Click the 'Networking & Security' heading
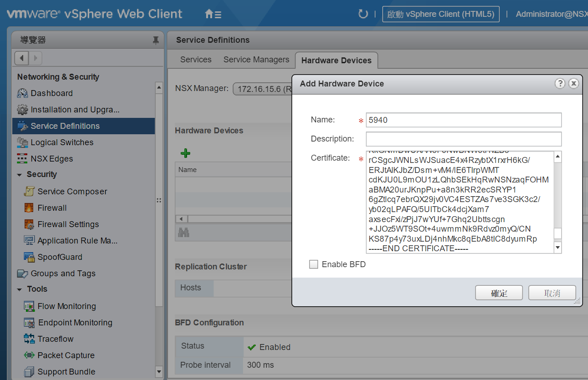Image resolution: width=588 pixels, height=380 pixels. point(58,77)
